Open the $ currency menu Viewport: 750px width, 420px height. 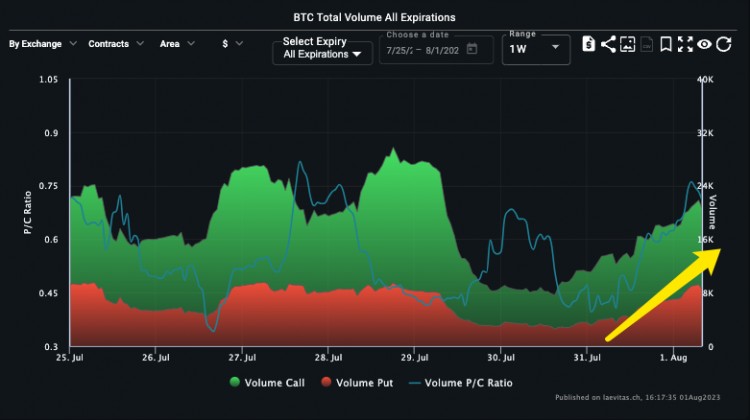point(232,44)
